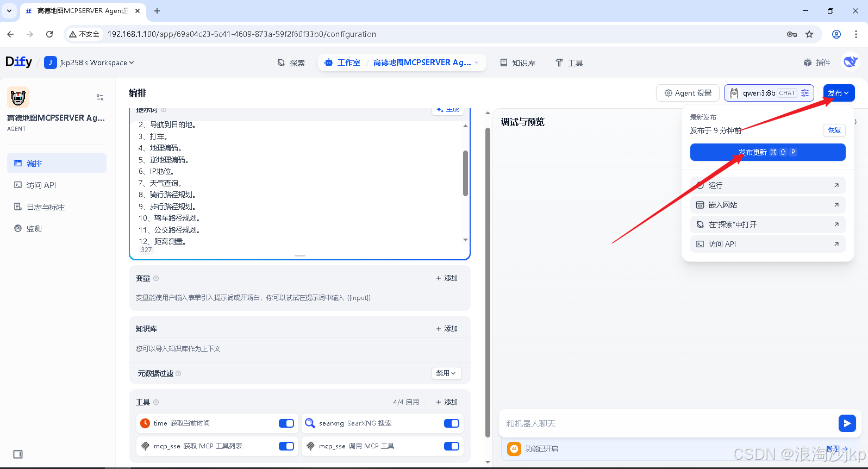Click the Dify logo
The width and height of the screenshot is (868, 469).
18,62
